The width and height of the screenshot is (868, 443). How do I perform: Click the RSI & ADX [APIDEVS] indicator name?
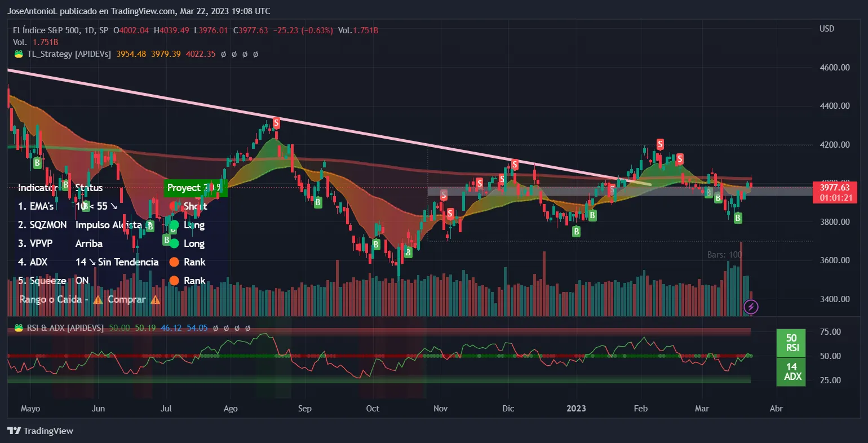65,328
